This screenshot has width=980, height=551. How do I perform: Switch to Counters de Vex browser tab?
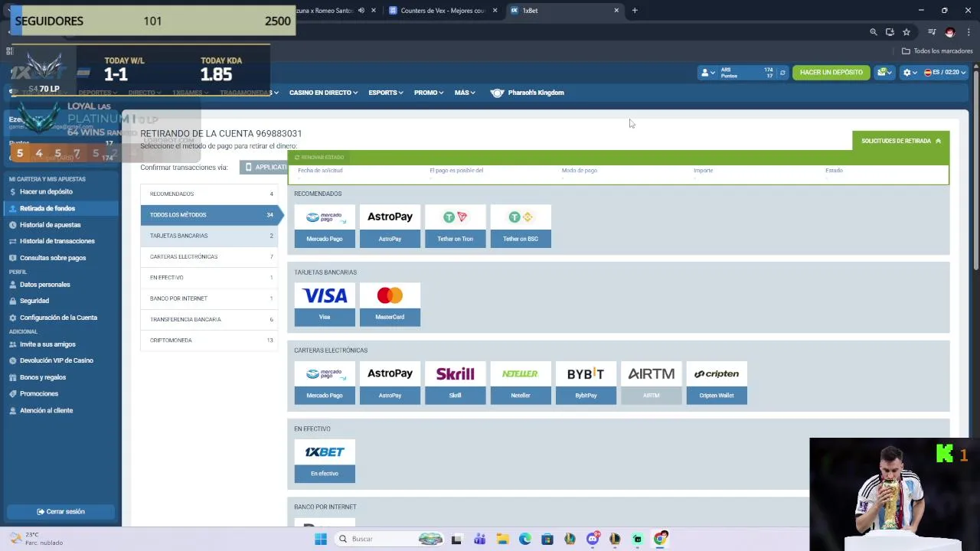click(443, 11)
